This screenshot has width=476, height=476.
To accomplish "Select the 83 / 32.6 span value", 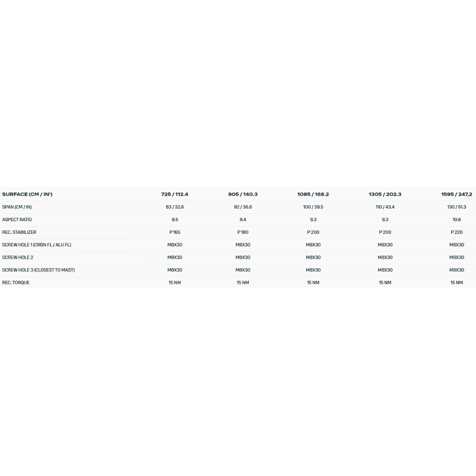I will (x=175, y=207).
